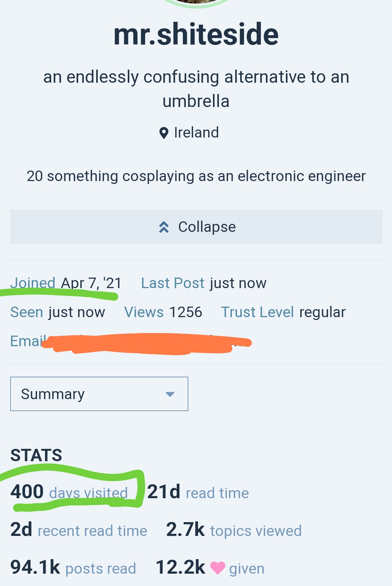Screen dimensions: 392x586
Task: Click the Email label
Action: click(27, 341)
